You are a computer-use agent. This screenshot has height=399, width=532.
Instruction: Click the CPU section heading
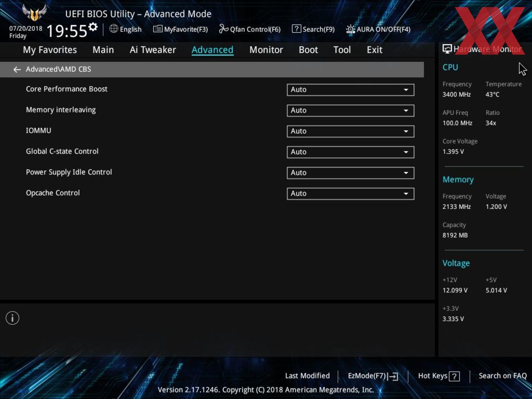click(450, 67)
